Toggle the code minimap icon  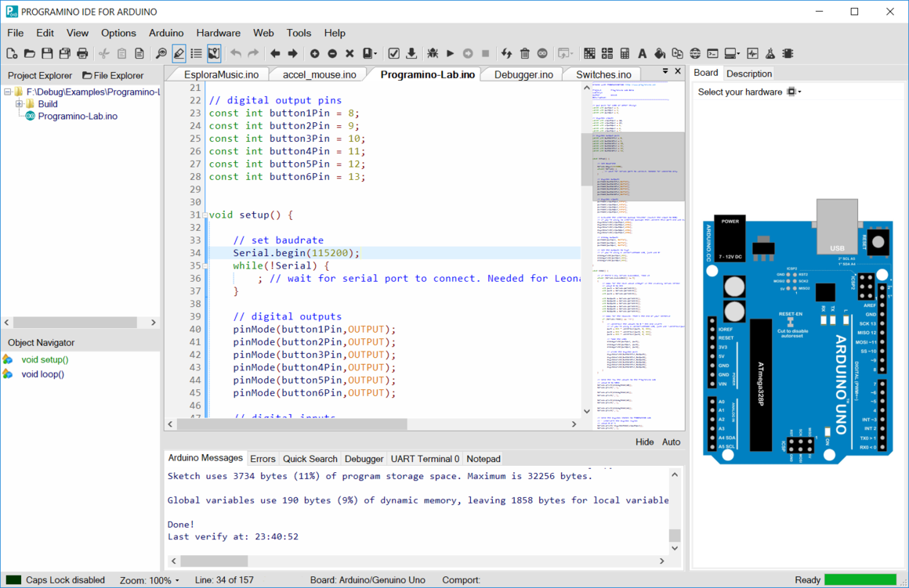214,53
